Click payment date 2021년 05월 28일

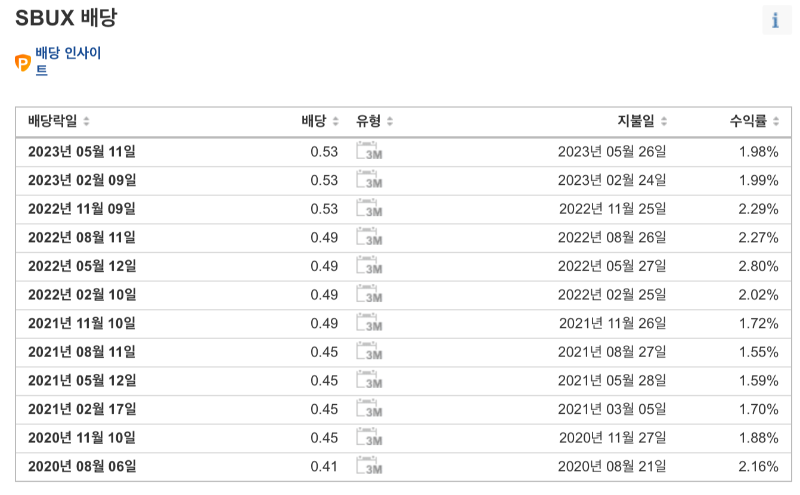[612, 380]
